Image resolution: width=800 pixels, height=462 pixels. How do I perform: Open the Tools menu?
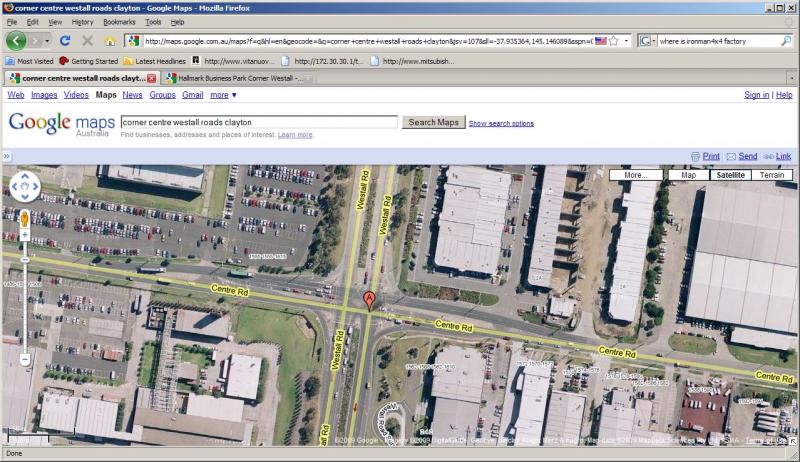coord(153,22)
